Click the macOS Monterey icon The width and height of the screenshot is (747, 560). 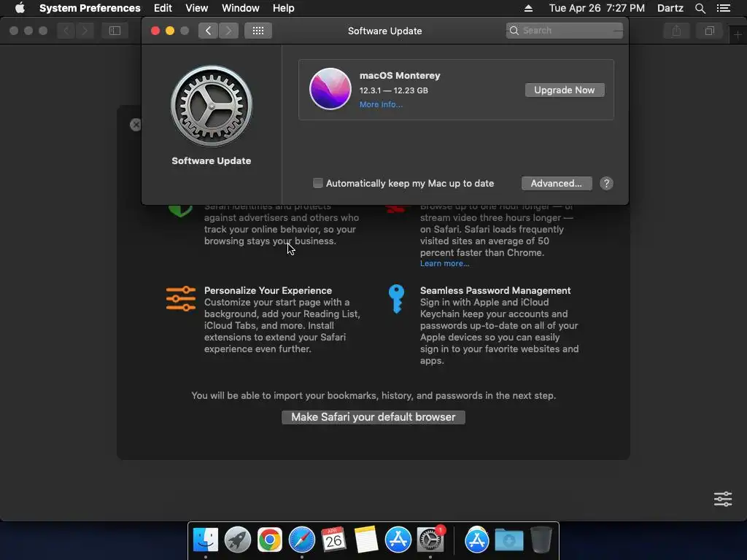click(x=330, y=89)
